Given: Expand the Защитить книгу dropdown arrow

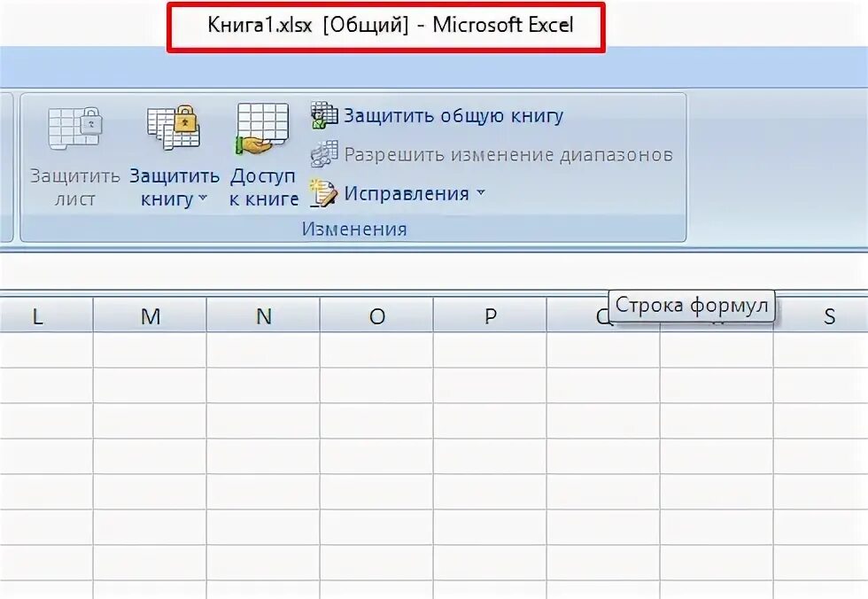Looking at the screenshot, I should (x=203, y=198).
